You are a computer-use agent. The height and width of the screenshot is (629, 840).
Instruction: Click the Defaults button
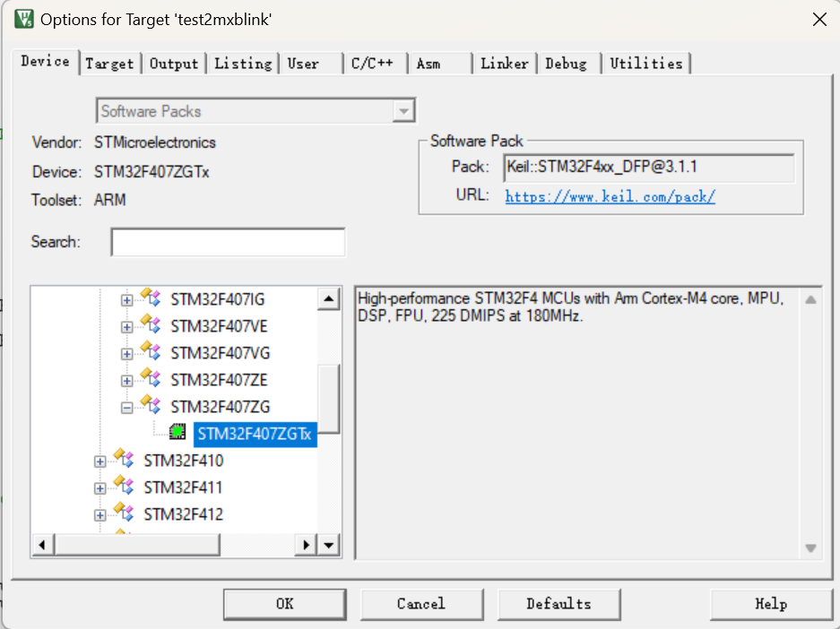click(559, 605)
